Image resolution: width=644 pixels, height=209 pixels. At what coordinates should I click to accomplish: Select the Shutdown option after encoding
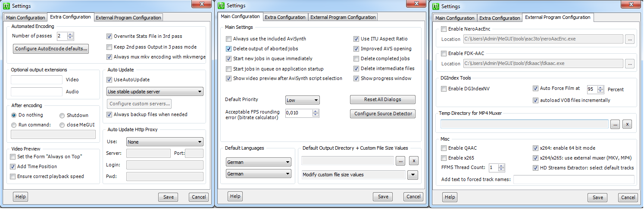tap(63, 115)
